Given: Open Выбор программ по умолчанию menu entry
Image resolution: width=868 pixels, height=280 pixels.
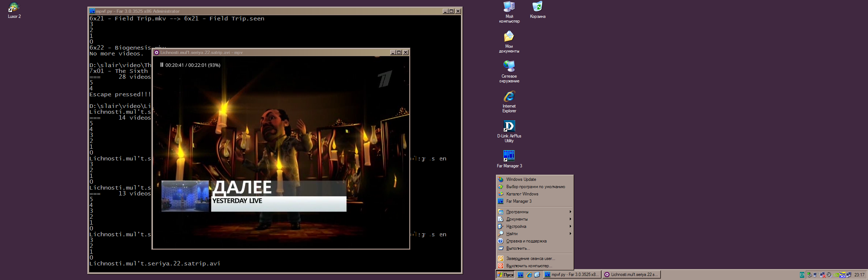Looking at the screenshot, I should [x=534, y=187].
